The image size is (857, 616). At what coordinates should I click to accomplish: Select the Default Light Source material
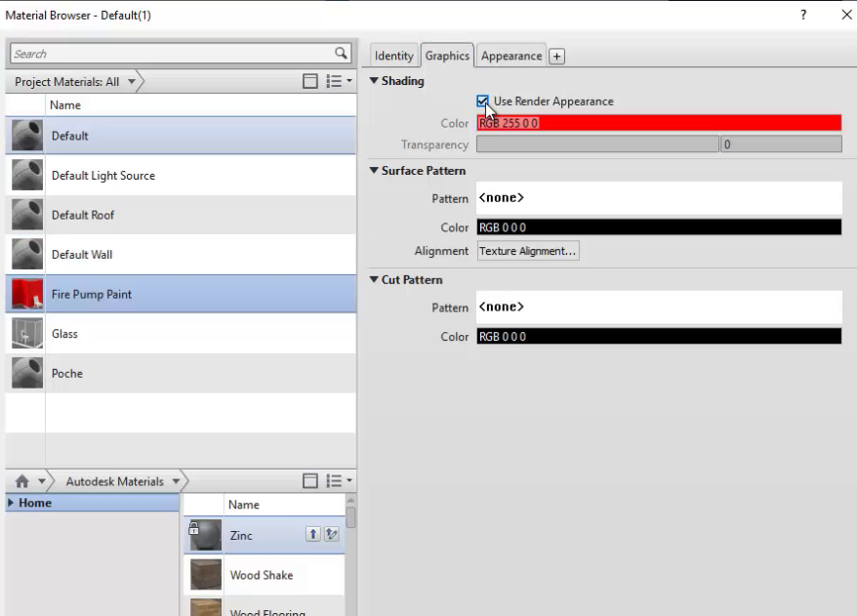(181, 176)
